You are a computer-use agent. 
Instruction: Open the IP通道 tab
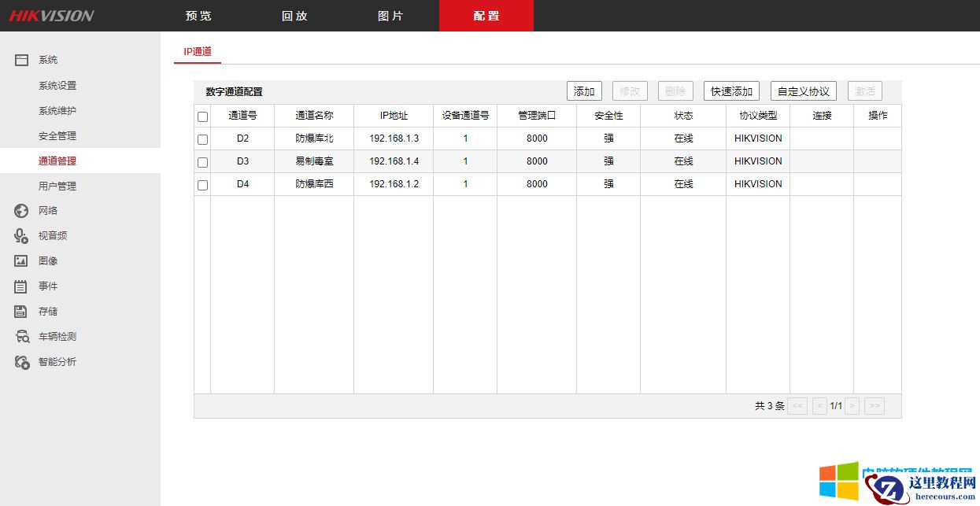pyautogui.click(x=197, y=51)
